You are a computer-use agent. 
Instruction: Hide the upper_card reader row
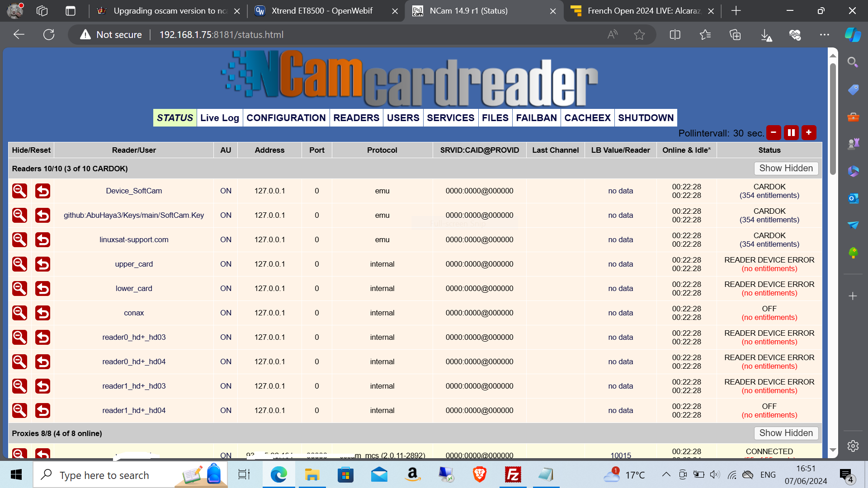[x=19, y=264]
